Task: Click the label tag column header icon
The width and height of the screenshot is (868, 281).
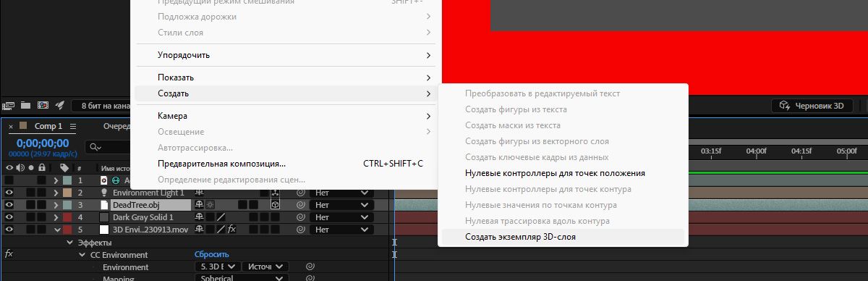Action: click(64, 168)
